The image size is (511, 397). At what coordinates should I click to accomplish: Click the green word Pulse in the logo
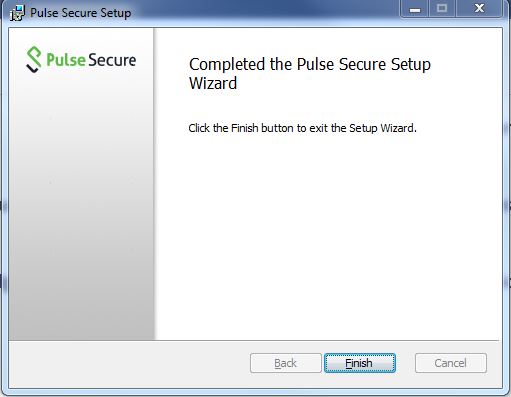(66, 60)
